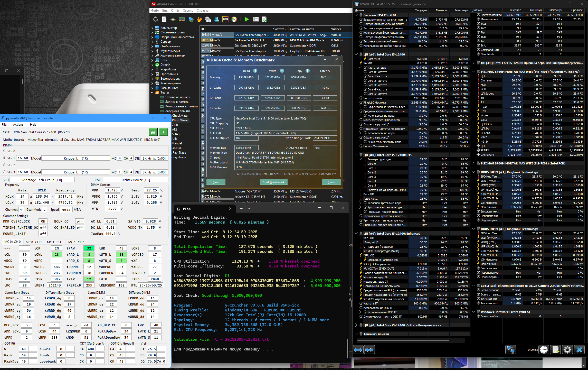Click green info button in pyhwinfo
The height and width of the screenshot is (370, 588).
[163, 132]
